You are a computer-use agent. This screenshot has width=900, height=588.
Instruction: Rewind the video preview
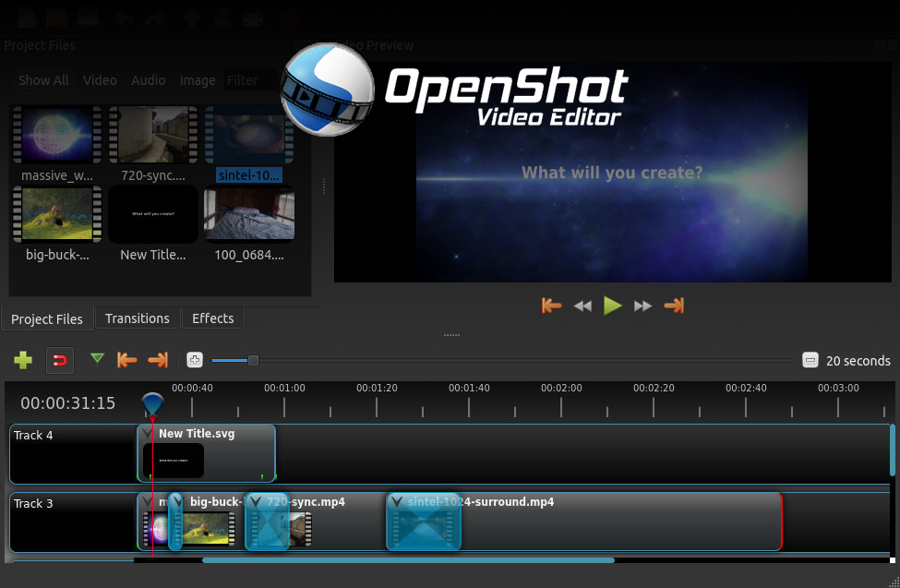coord(582,306)
